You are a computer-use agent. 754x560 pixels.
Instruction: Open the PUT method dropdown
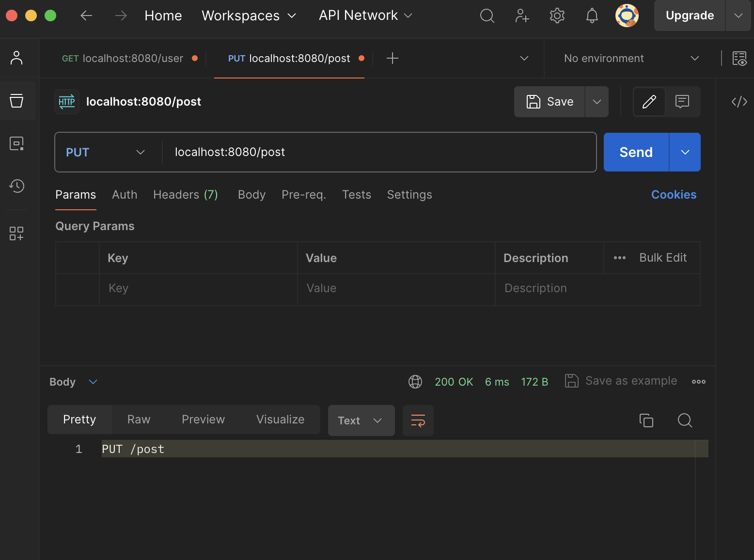pos(106,152)
